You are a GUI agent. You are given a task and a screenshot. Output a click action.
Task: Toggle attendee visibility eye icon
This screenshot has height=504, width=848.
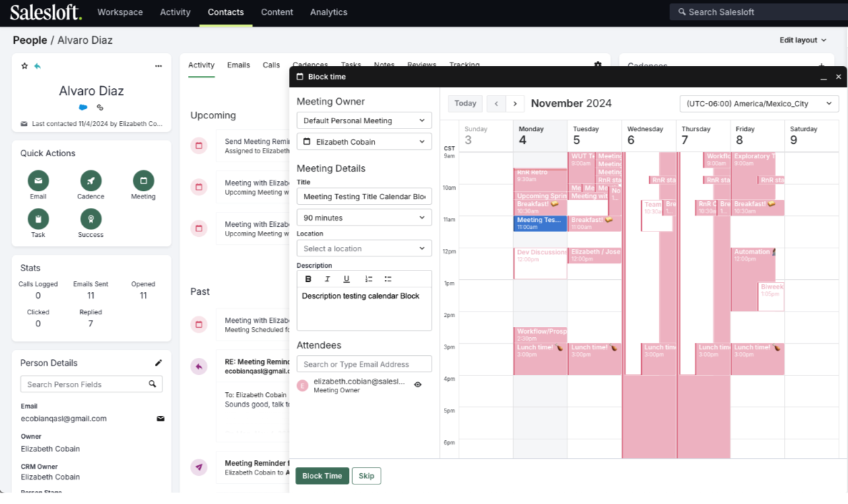418,385
